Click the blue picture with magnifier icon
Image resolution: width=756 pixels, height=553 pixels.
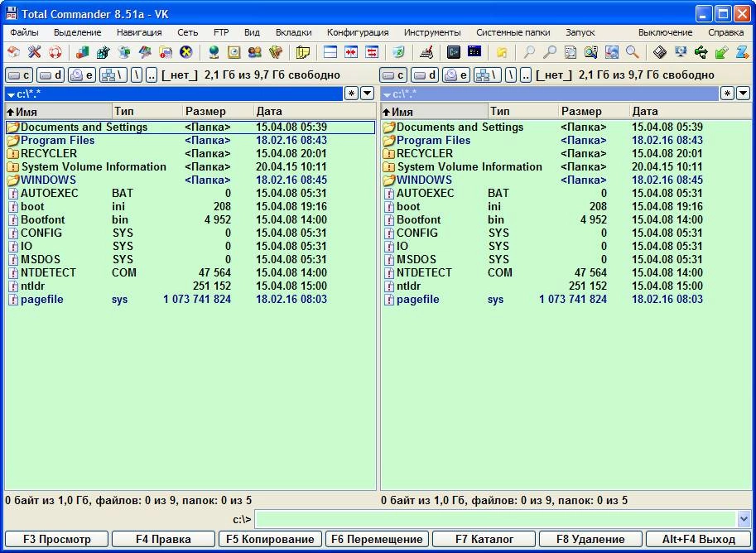[x=611, y=51]
